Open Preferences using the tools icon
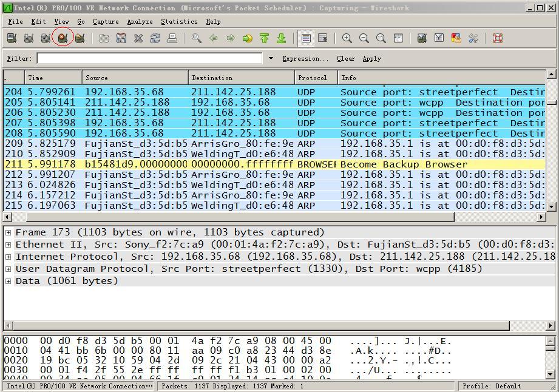The width and height of the screenshot is (559, 392). 473,38
